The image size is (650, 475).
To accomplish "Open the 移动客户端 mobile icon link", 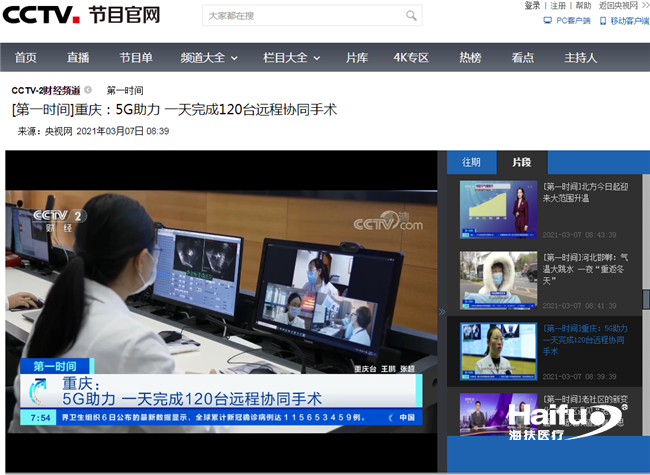I will click(x=603, y=20).
